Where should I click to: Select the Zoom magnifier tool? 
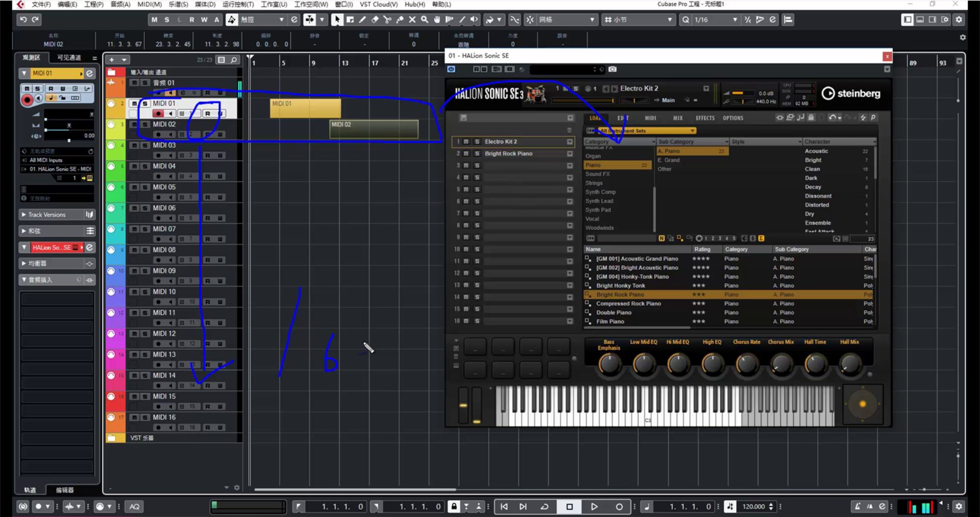[424, 19]
